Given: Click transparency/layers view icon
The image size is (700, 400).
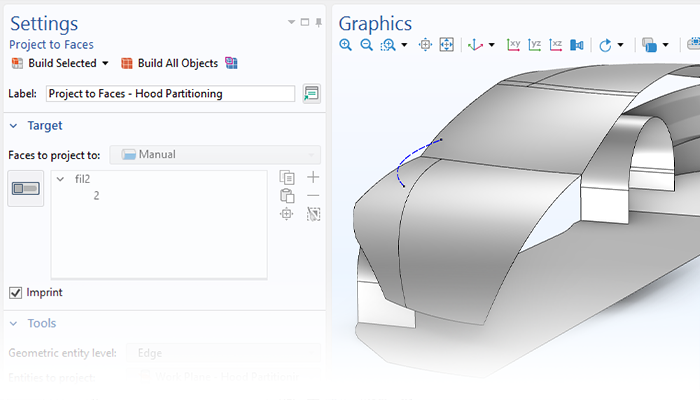Looking at the screenshot, I should [649, 45].
